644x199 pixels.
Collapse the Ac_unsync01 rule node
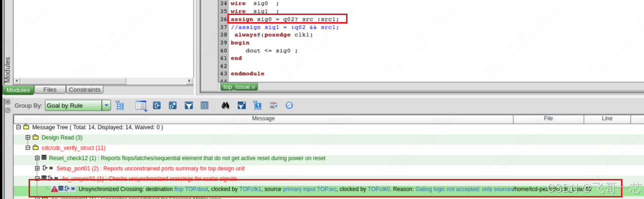[37, 178]
